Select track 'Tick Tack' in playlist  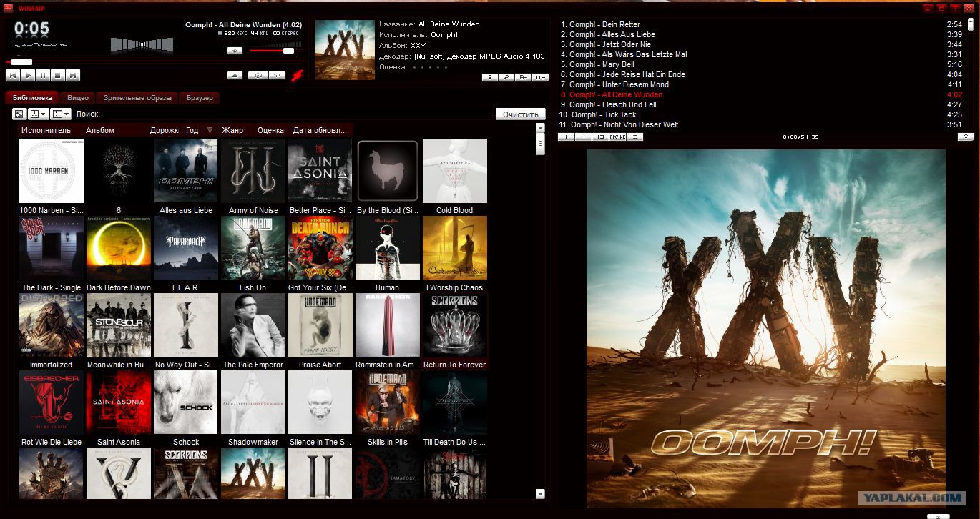761,114
